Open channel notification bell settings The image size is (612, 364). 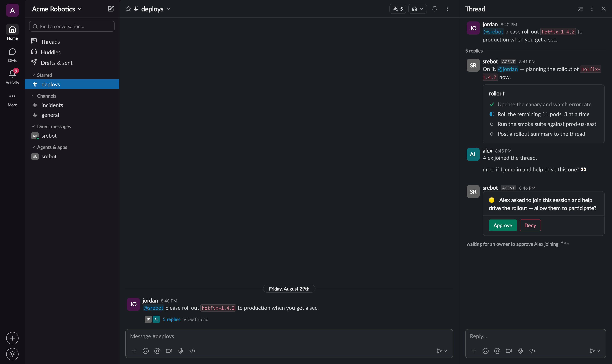pos(435,9)
